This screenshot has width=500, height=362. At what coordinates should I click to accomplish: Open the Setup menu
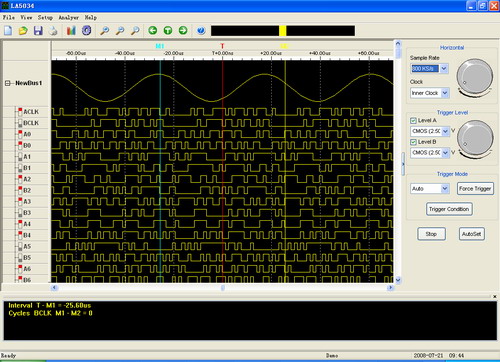[x=45, y=17]
